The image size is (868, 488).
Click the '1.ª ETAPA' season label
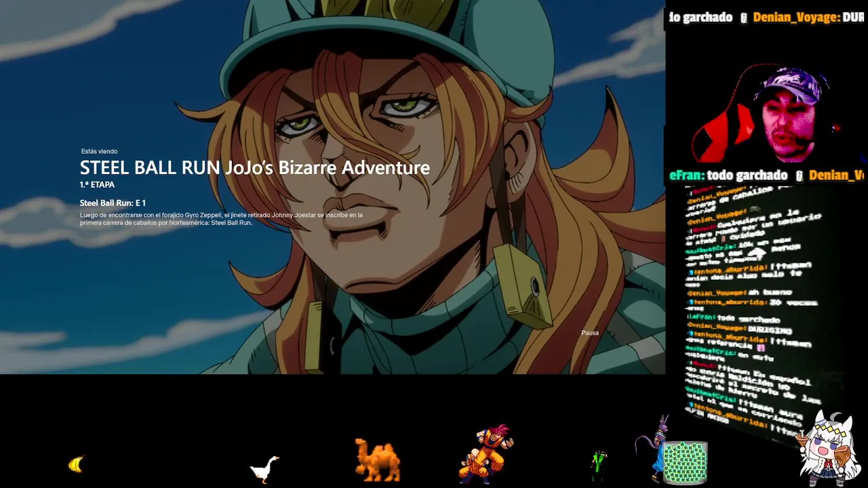(97, 184)
